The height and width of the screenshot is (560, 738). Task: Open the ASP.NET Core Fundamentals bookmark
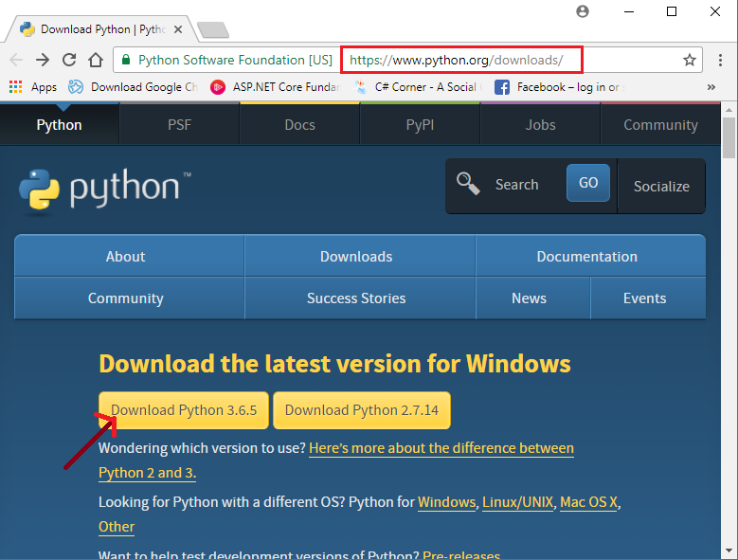pyautogui.click(x=276, y=87)
